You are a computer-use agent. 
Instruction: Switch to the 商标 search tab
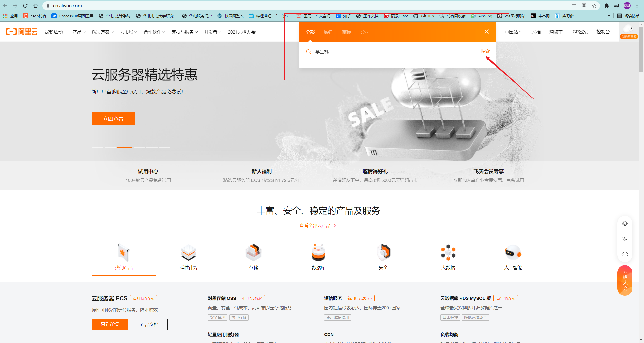tap(346, 32)
